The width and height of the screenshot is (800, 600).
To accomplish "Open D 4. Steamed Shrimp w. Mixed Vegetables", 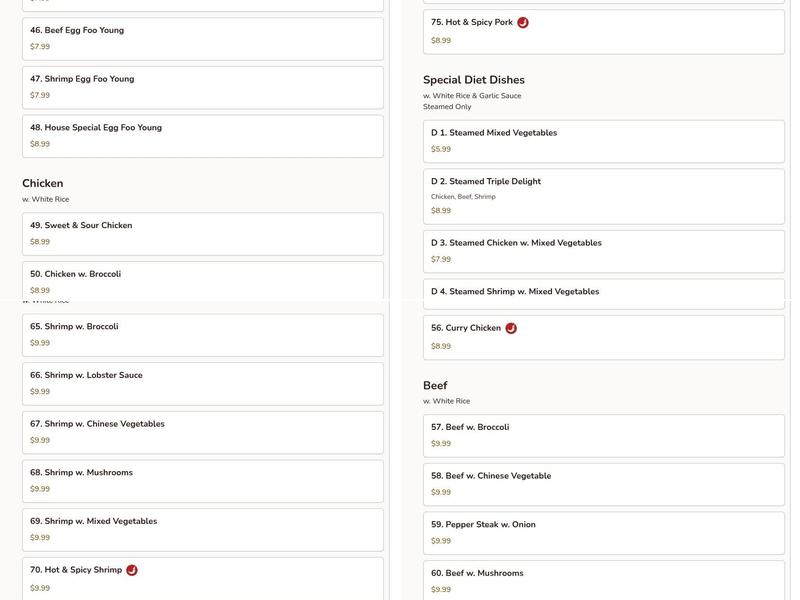I will pos(603,293).
